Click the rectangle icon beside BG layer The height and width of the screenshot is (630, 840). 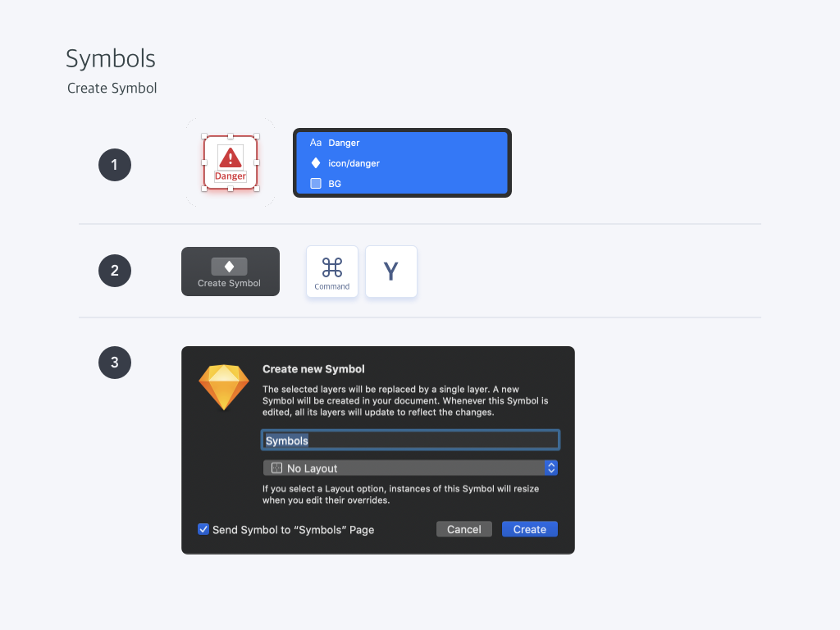(x=316, y=183)
